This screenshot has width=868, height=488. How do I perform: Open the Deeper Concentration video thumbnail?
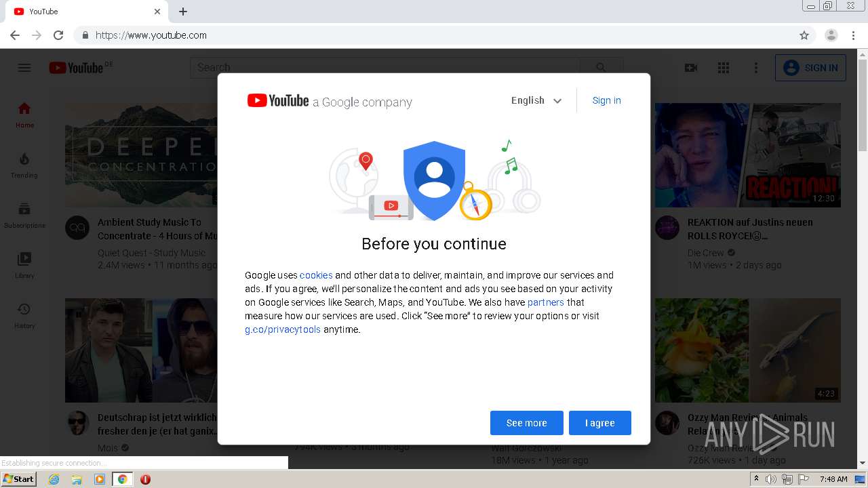pos(141,155)
